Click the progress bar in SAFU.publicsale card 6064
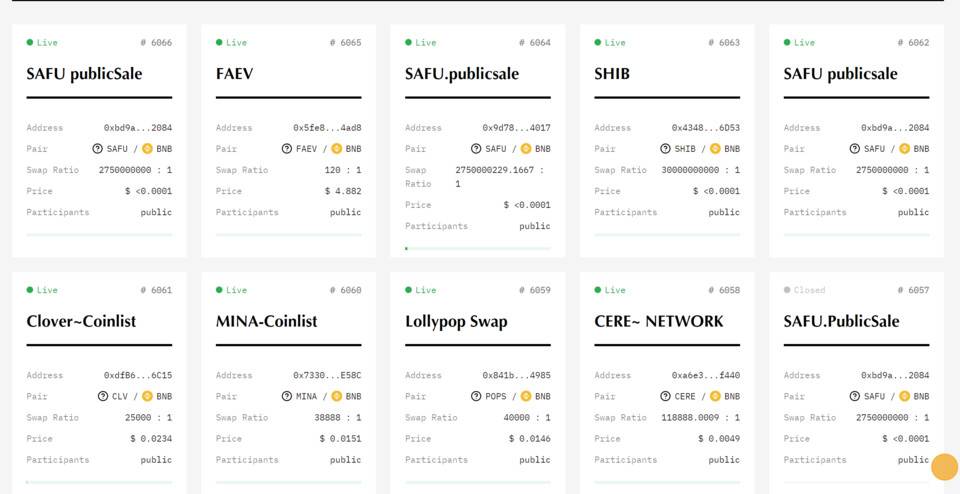This screenshot has width=960, height=494. click(477, 248)
